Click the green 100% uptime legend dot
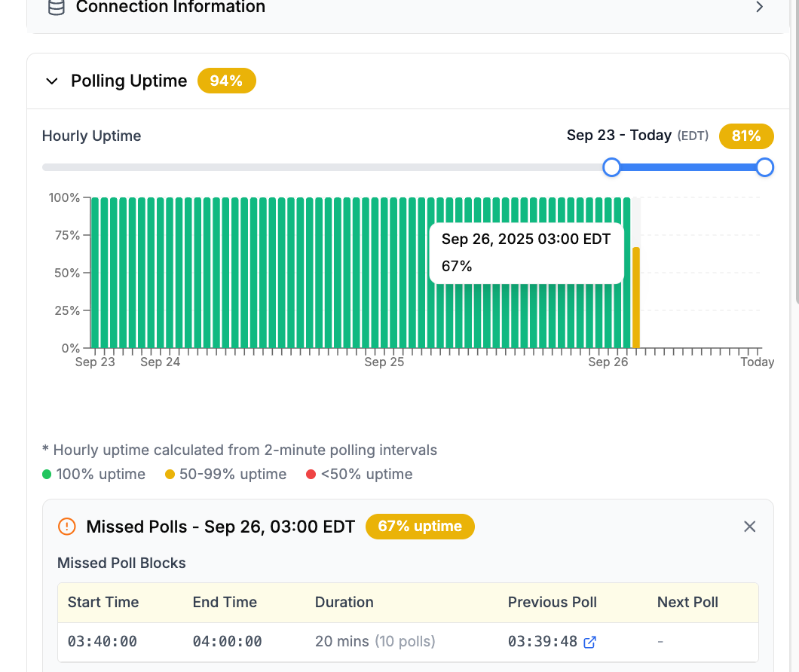This screenshot has height=672, width=799. click(x=47, y=475)
